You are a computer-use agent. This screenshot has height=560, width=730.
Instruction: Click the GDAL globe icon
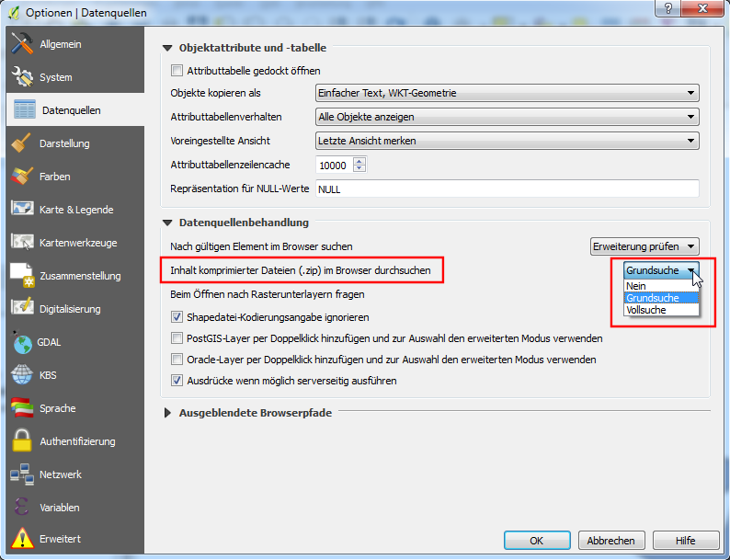coord(22,342)
